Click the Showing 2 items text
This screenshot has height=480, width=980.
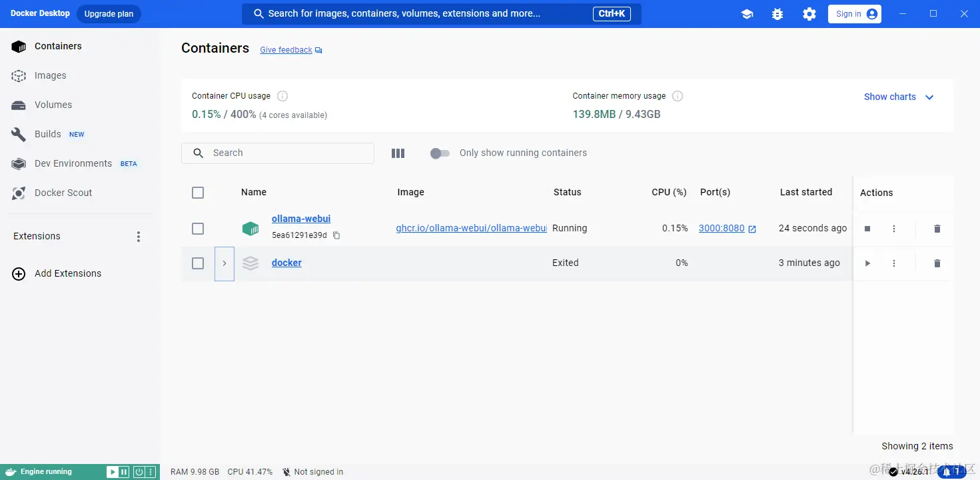[x=917, y=446]
